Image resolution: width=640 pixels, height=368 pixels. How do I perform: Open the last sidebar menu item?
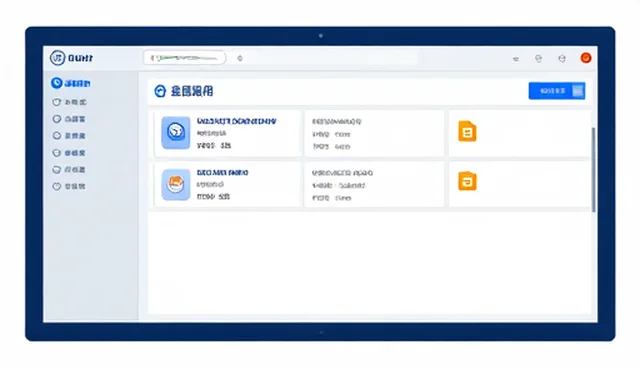69,186
